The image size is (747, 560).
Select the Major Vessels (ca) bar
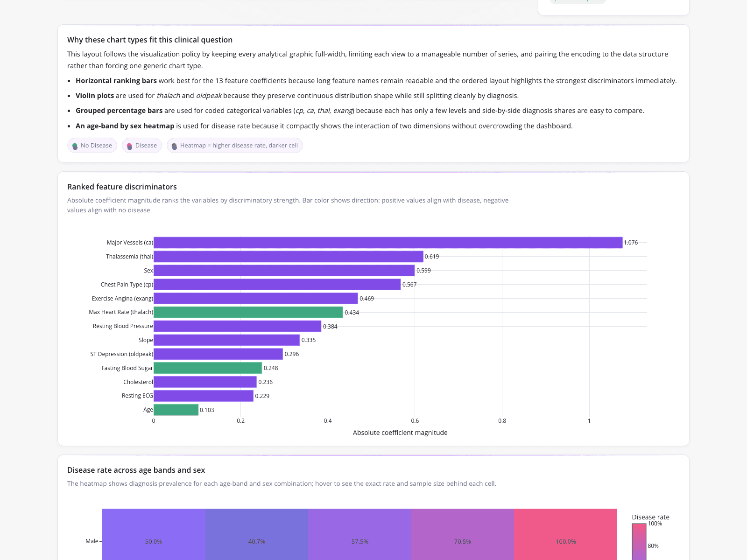388,243
